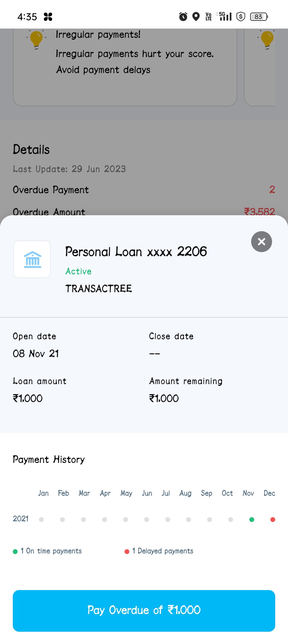Tap the green Active status label
Screen dimensions: 288x644
pos(78,271)
